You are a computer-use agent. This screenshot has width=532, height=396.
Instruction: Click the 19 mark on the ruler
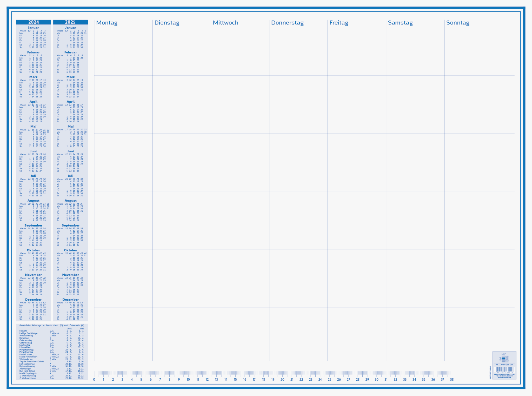point(273,379)
